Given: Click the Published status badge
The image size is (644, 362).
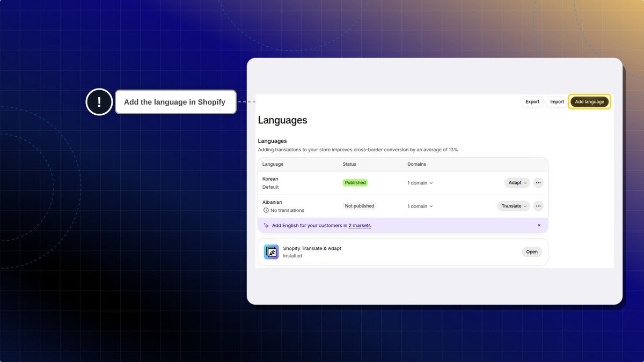Looking at the screenshot, I should click(x=355, y=183).
